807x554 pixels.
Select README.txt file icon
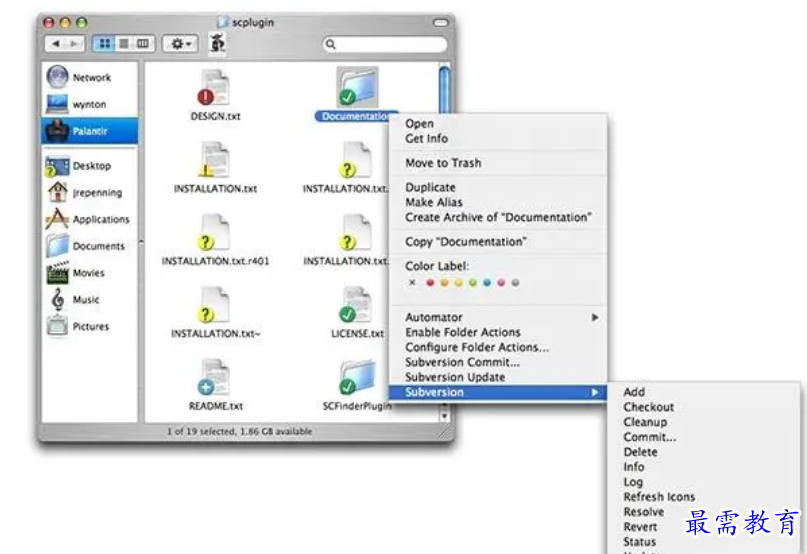214,377
